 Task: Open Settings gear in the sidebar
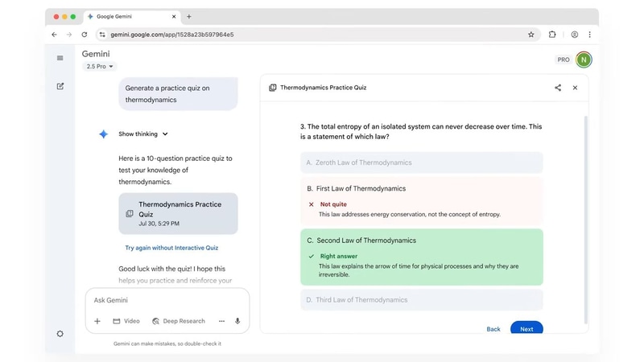(x=60, y=334)
